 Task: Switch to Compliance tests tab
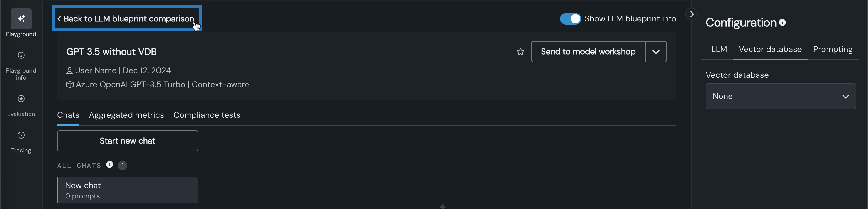206,115
